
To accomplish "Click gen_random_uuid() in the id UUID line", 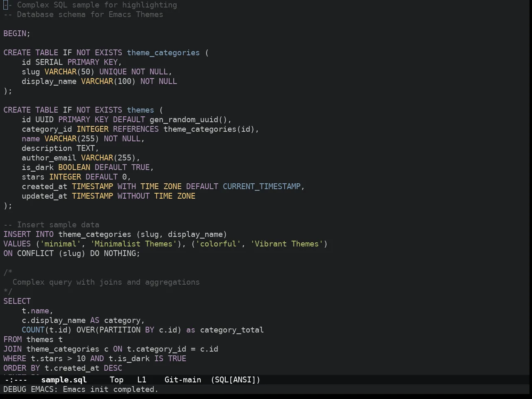I will coord(188,119).
